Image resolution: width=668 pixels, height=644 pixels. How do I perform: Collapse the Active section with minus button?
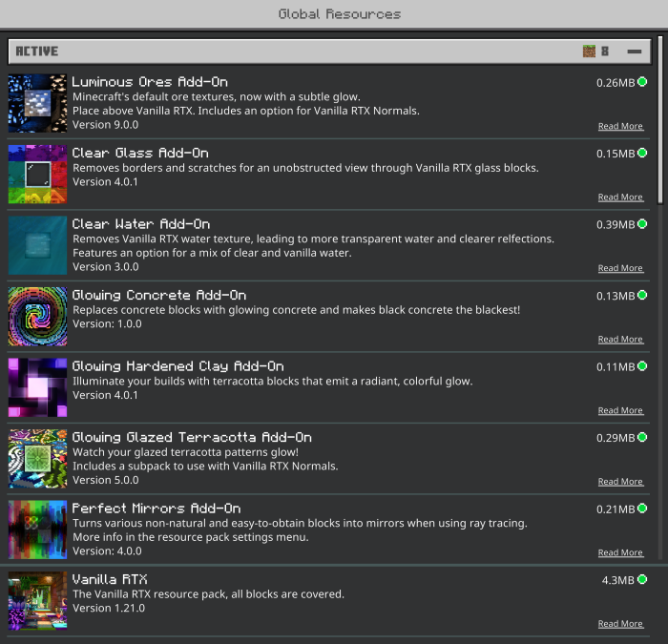635,52
